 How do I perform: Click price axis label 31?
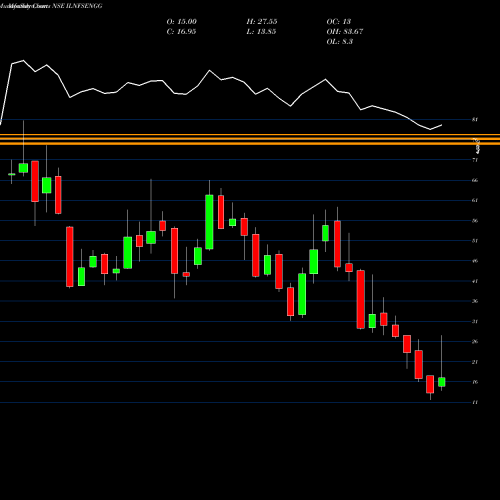[475, 322]
